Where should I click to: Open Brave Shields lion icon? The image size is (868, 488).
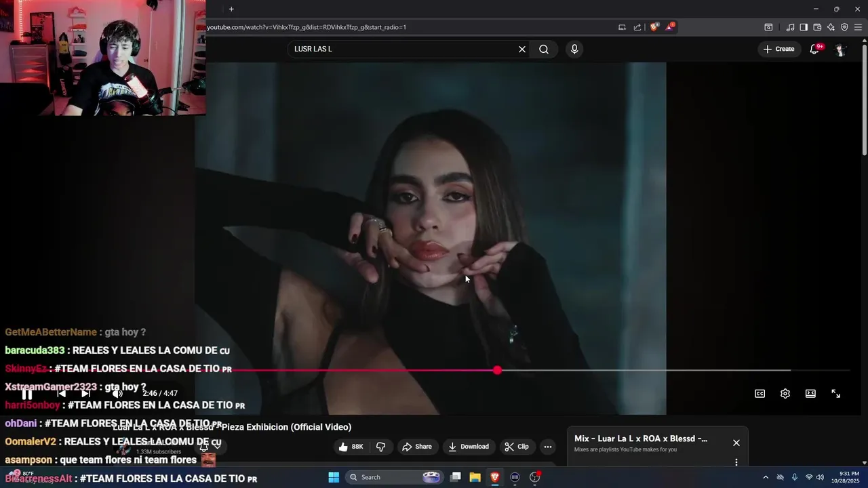[x=654, y=27]
